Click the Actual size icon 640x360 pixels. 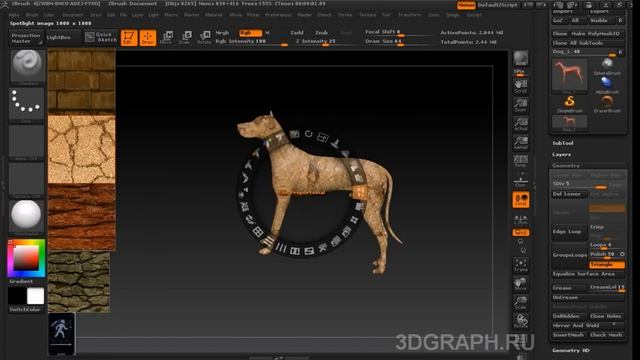520,124
